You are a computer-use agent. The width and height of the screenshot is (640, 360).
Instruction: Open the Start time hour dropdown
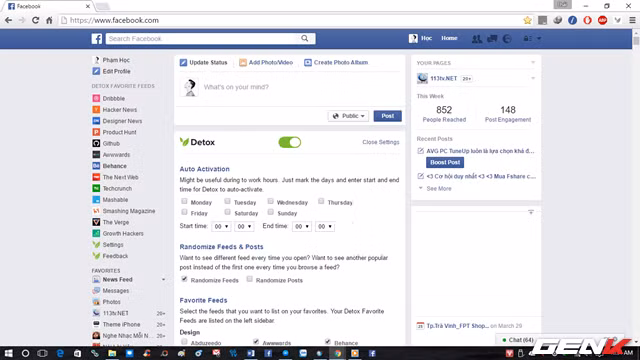pos(221,227)
